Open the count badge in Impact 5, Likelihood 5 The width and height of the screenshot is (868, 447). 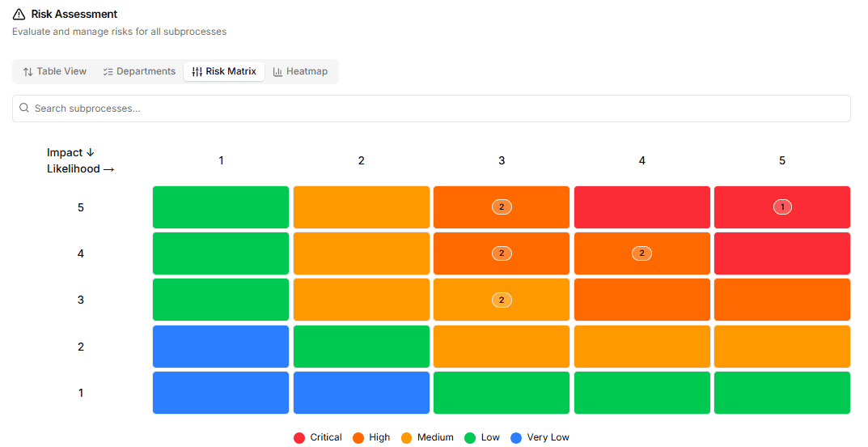781,207
